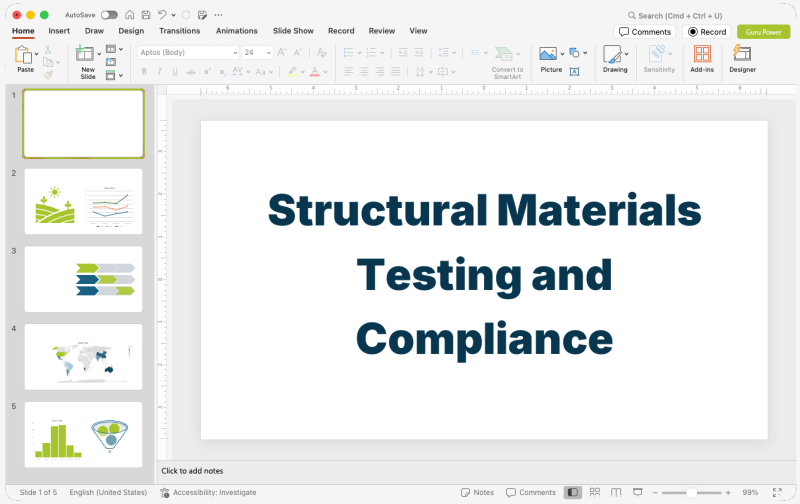Toggle the Notes pane in status bar
Image resolution: width=800 pixels, height=504 pixels.
[478, 492]
